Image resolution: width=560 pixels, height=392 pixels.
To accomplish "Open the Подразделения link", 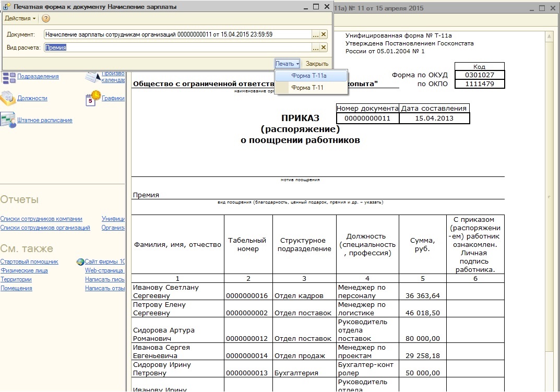I will point(38,77).
